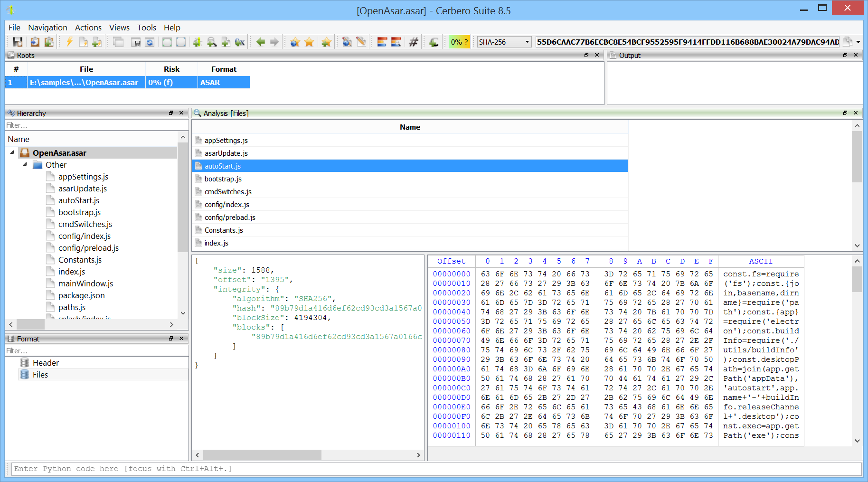This screenshot has width=868, height=482.
Task: Click the star with green plus icon
Action: click(326, 42)
